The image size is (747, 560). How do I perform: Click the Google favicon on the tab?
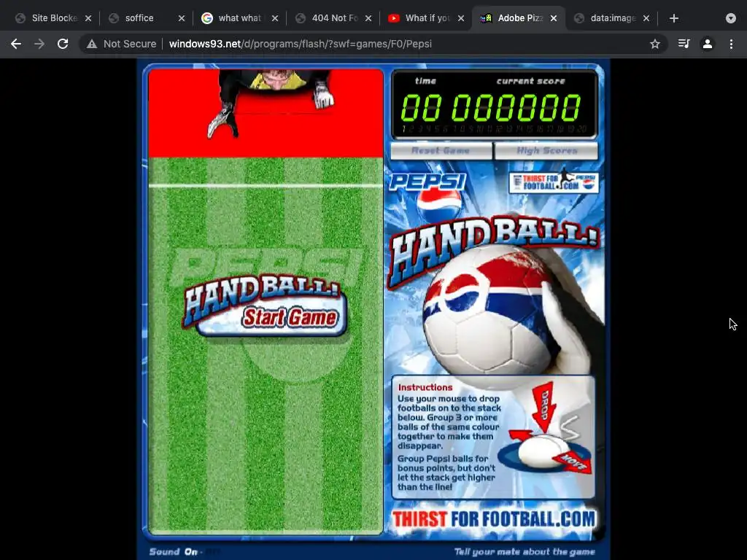pyautogui.click(x=206, y=18)
